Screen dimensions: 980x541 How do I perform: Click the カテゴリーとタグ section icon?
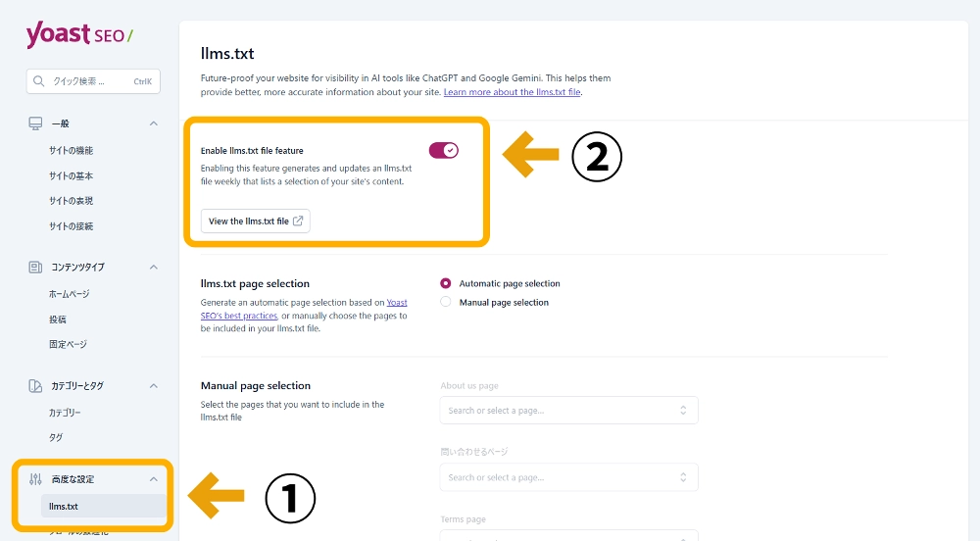click(x=35, y=386)
